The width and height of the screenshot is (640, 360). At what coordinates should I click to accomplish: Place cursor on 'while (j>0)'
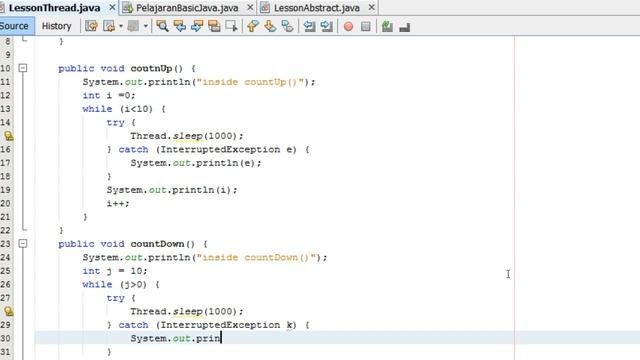click(x=114, y=284)
